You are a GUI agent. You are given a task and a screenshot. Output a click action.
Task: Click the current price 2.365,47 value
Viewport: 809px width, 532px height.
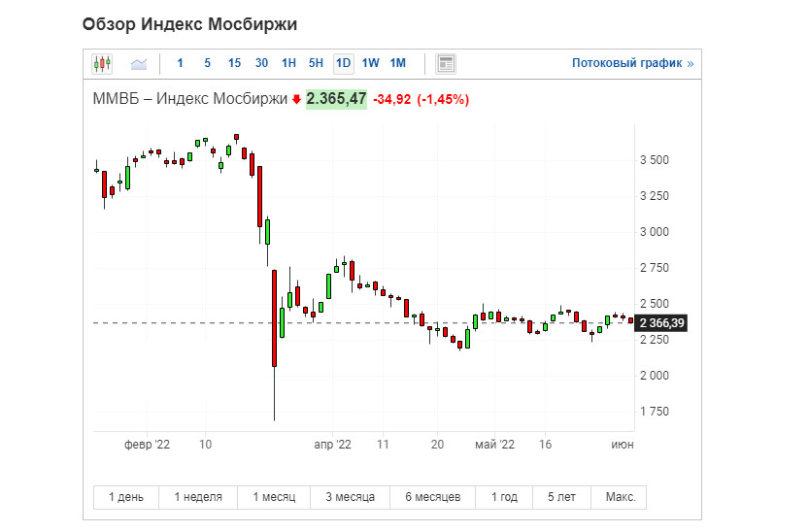coord(336,98)
